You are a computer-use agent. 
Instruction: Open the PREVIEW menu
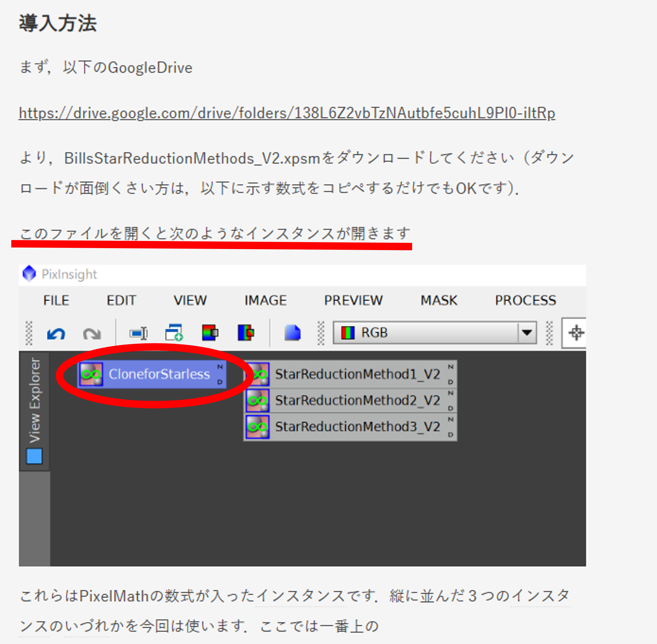pos(353,300)
